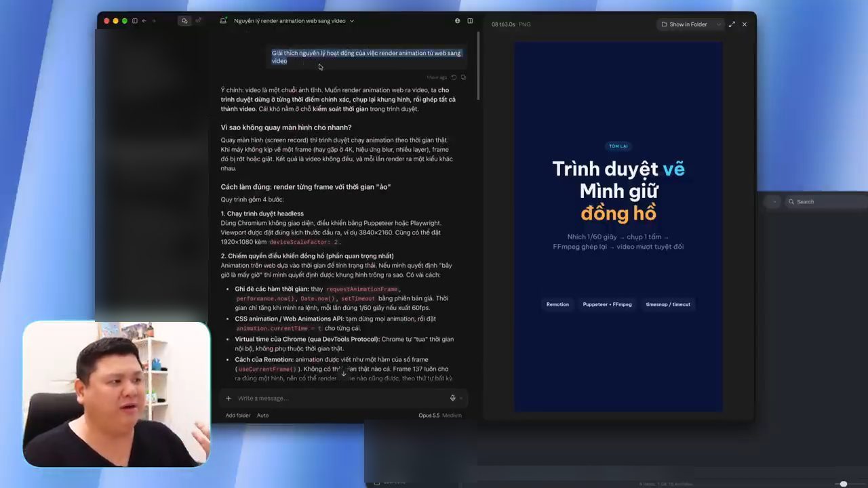Screen dimensions: 868x488
Task: Close the image preview panel
Action: tap(745, 24)
